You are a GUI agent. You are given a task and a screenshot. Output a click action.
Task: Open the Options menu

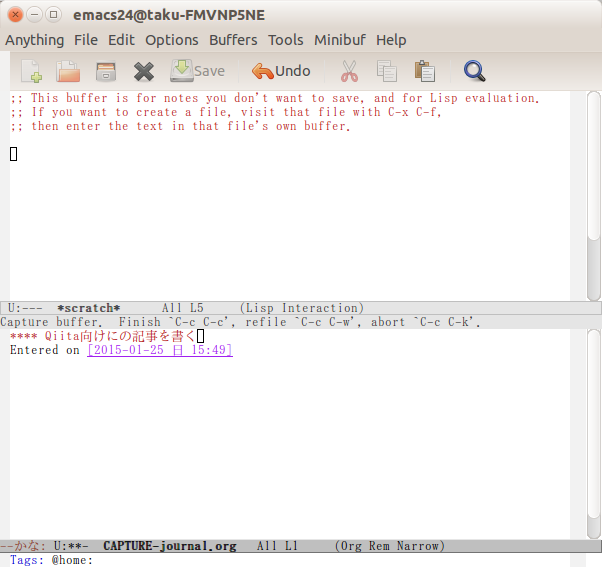point(172,40)
